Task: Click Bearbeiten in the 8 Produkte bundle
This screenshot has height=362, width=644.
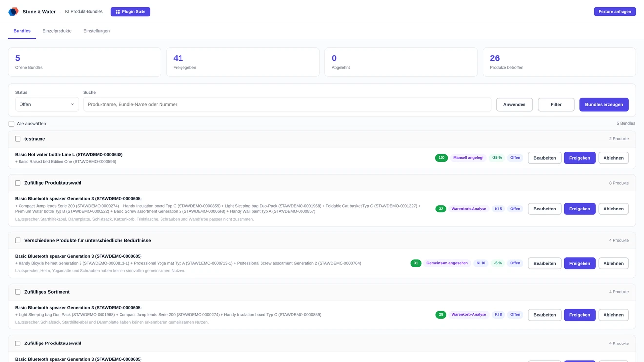Action: 544,209
